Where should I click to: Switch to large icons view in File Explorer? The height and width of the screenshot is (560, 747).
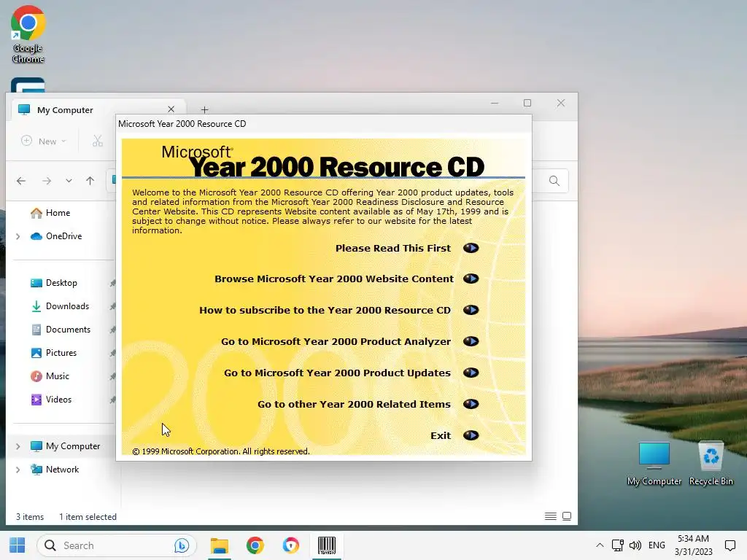point(567,516)
